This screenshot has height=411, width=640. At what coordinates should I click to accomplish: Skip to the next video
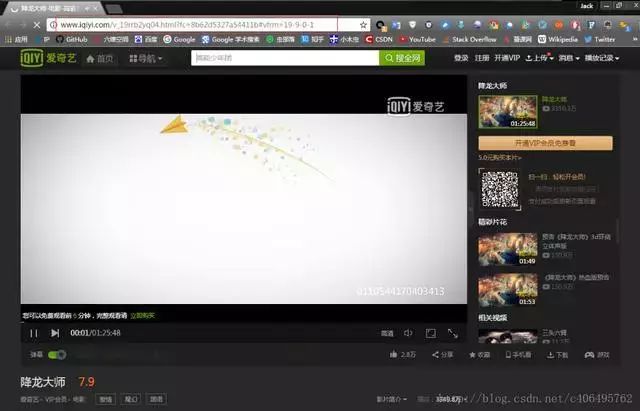pyautogui.click(x=55, y=333)
